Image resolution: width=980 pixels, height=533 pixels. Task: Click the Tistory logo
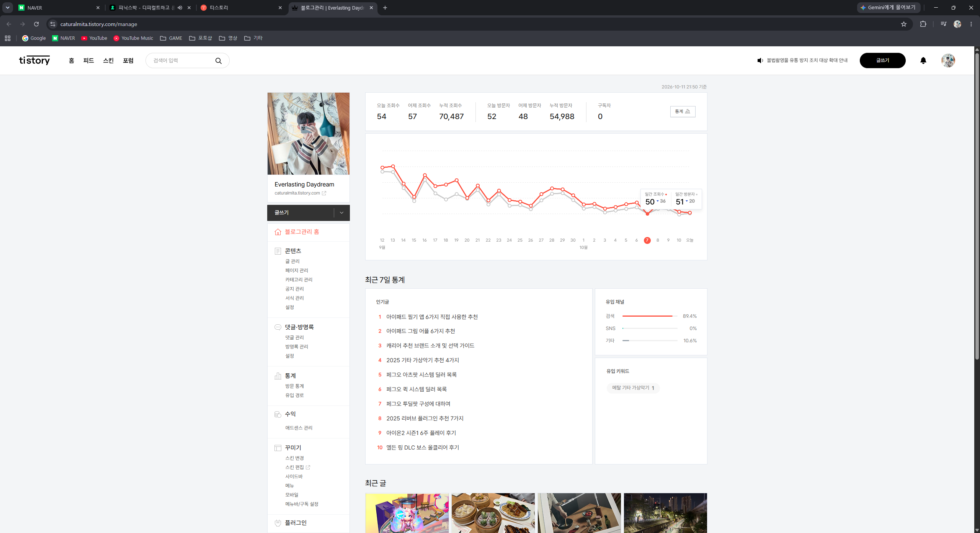pyautogui.click(x=34, y=60)
